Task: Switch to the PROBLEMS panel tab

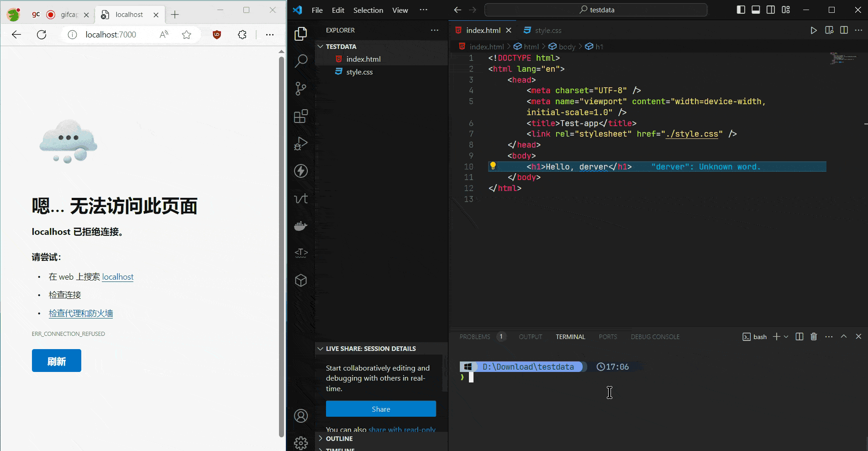Action: 475,337
